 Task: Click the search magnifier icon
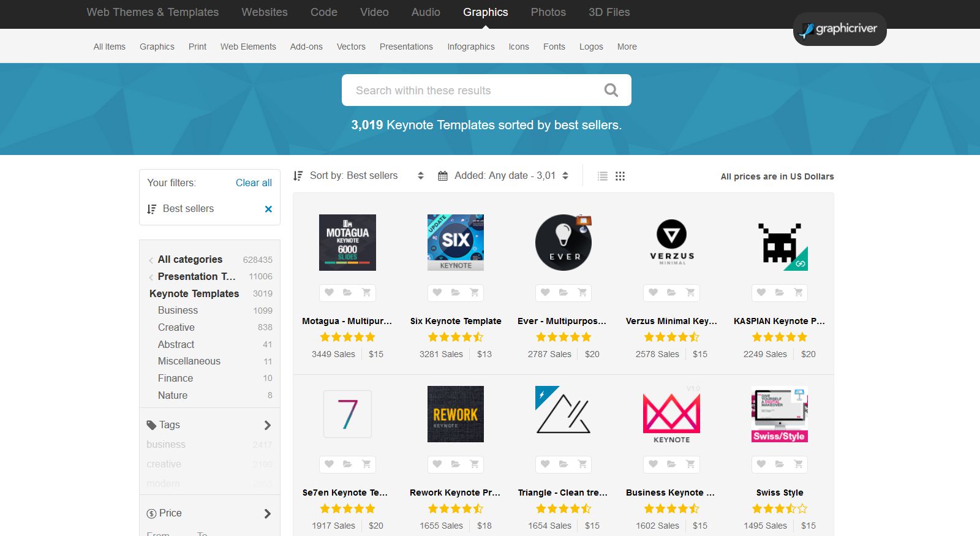click(611, 90)
